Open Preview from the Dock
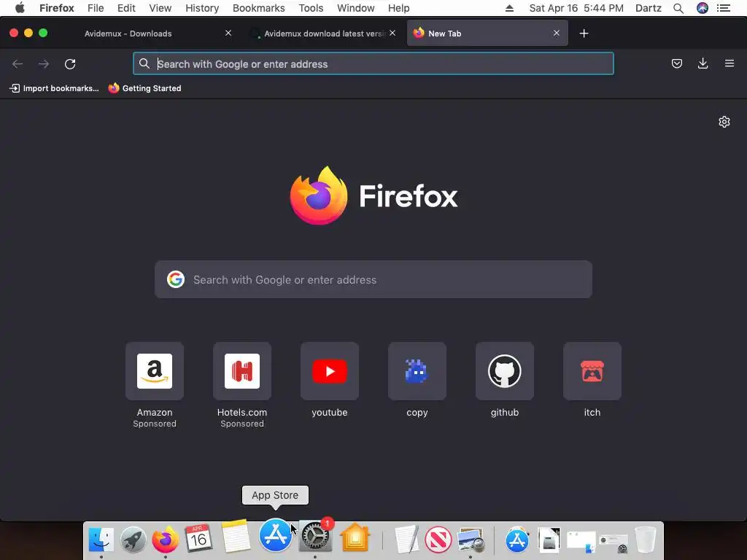This screenshot has width=747, height=560. pyautogui.click(x=471, y=540)
